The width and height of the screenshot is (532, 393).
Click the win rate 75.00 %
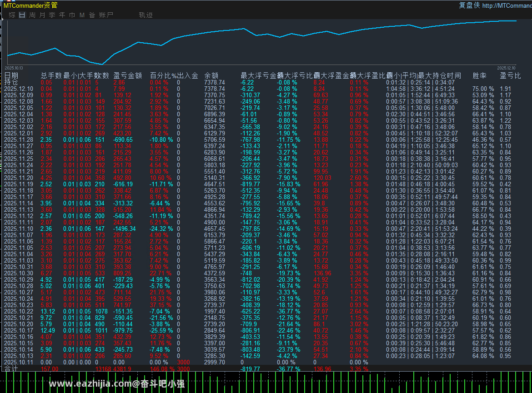tap(483, 89)
